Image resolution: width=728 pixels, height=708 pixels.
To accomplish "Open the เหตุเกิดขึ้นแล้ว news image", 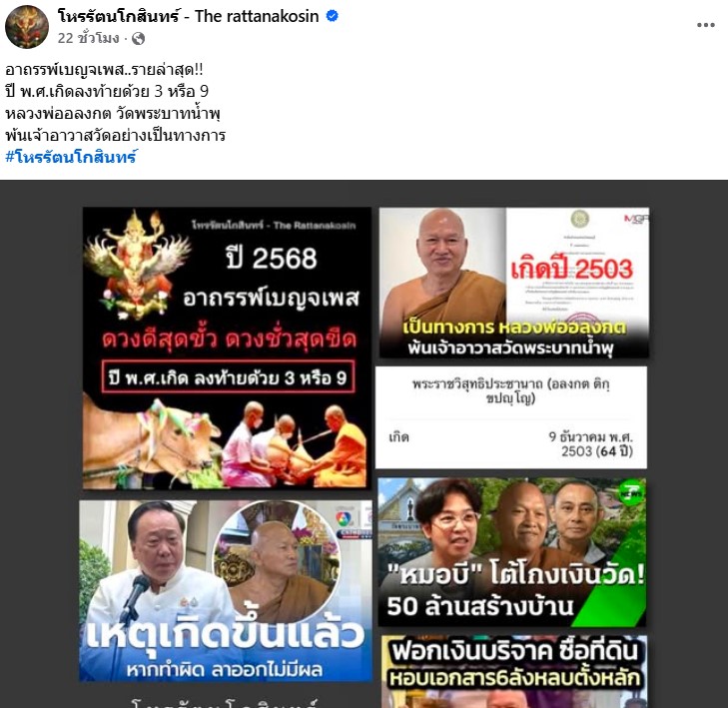I will (226, 591).
